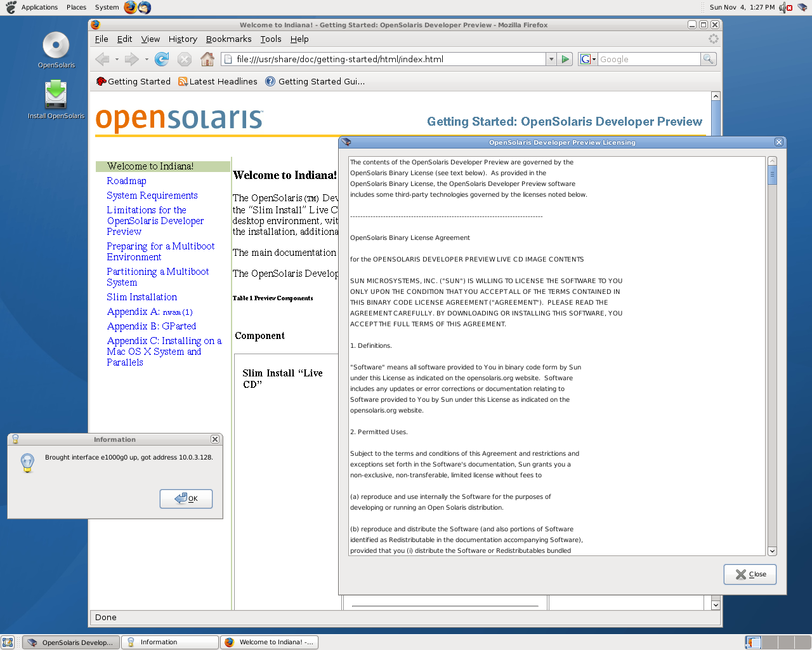Go back with Firefox Back arrow
Viewport: 812px width, 650px height.
tap(102, 59)
